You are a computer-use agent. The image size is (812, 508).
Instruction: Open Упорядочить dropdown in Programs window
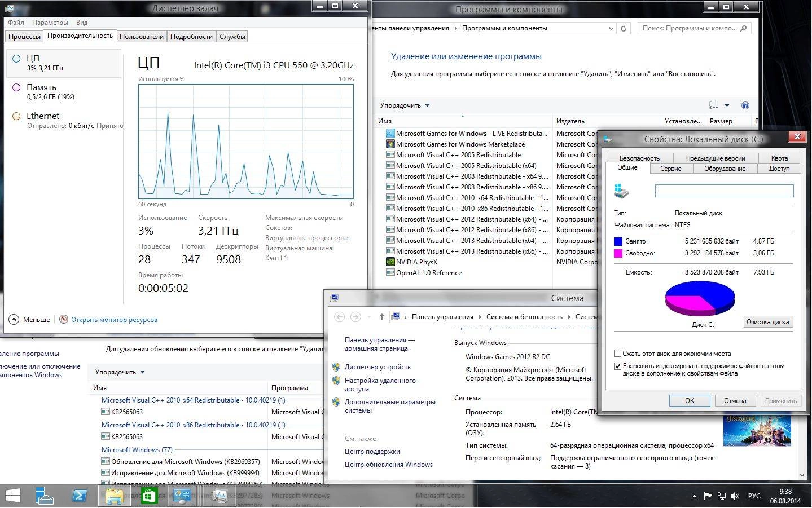tap(405, 105)
